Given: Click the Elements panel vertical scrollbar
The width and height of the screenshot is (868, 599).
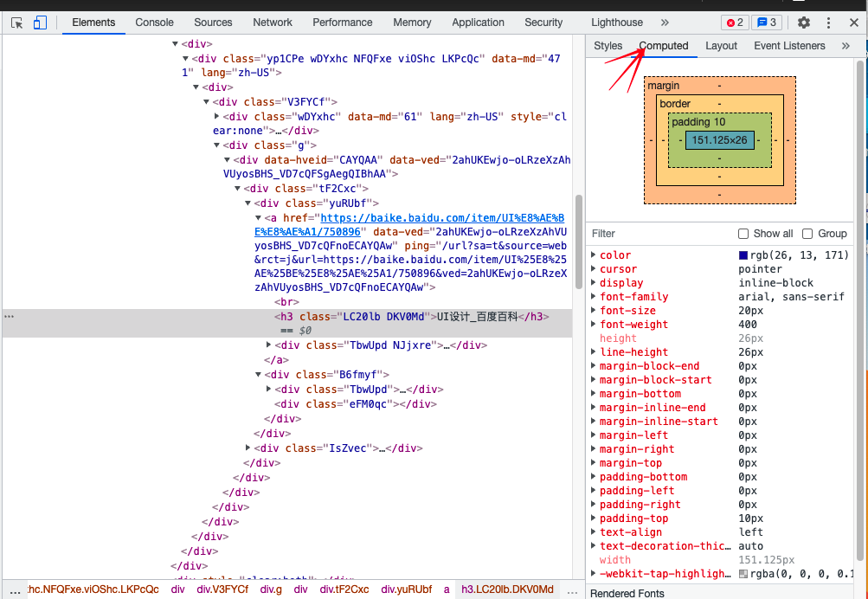Looking at the screenshot, I should pyautogui.click(x=578, y=242).
